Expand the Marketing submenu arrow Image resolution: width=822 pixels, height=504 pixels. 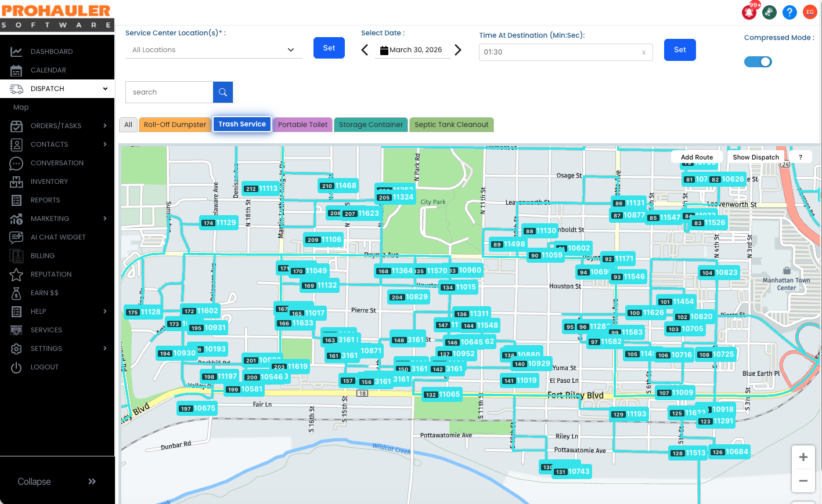pyautogui.click(x=105, y=219)
